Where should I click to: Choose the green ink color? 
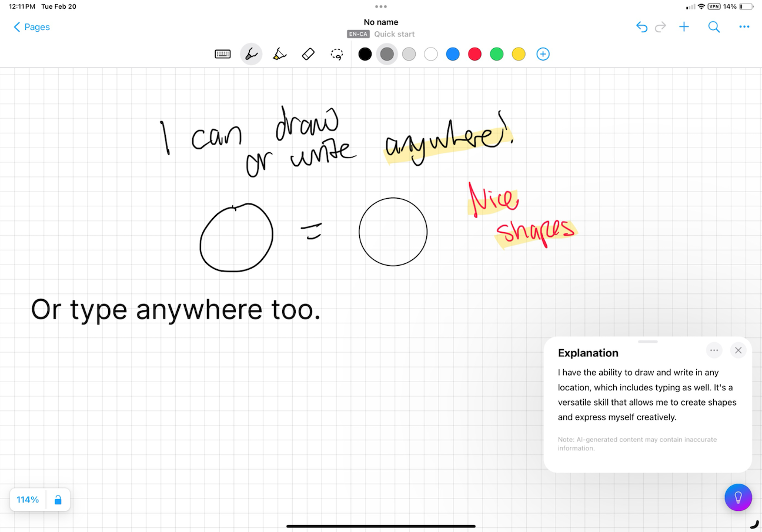click(x=497, y=54)
